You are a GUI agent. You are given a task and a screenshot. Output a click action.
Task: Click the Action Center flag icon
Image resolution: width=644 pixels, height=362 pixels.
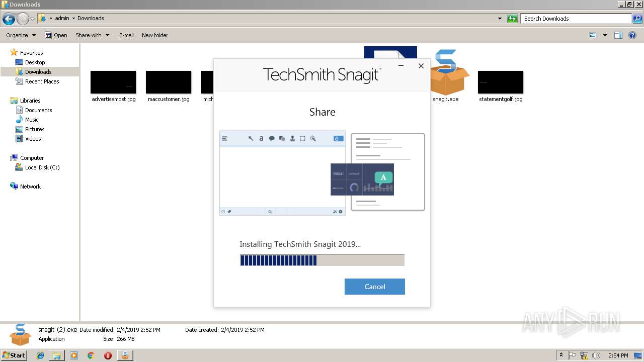coord(573,355)
